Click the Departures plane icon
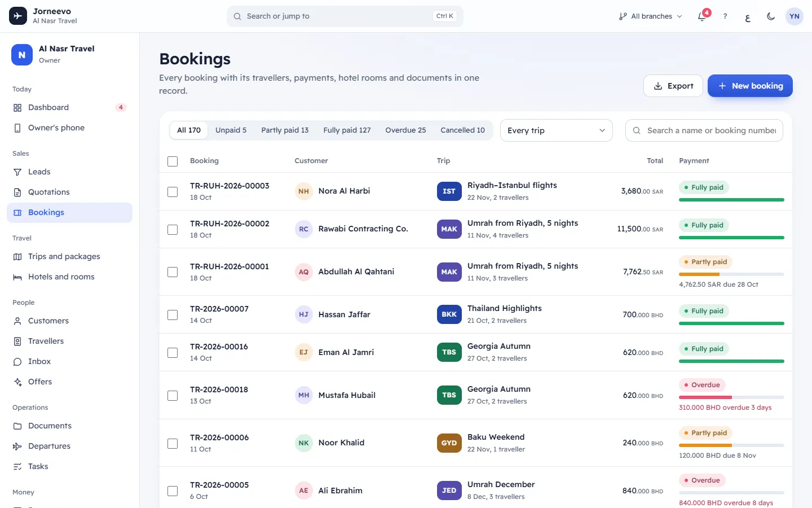Image resolution: width=812 pixels, height=508 pixels. pos(17,446)
